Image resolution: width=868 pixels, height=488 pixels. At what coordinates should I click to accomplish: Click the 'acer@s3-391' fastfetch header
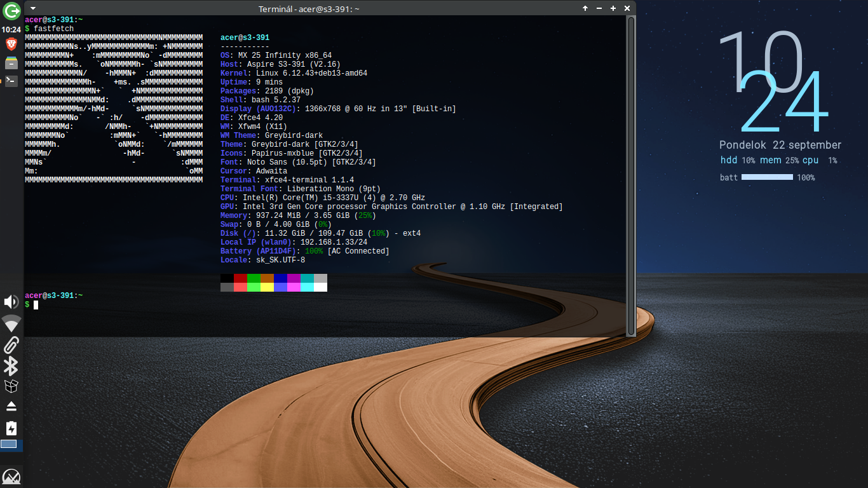(245, 37)
